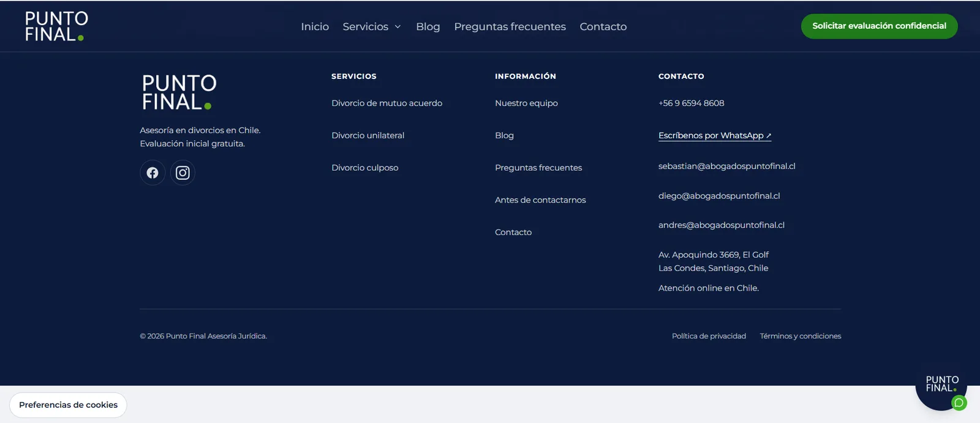The height and width of the screenshot is (423, 980).
Task: Click the CONTACTO column heading
Action: click(681, 77)
